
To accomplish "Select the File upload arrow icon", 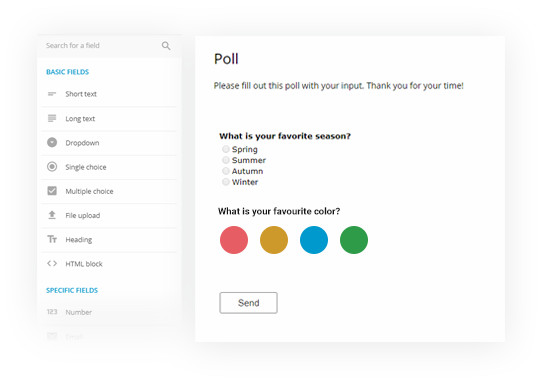I will point(52,215).
